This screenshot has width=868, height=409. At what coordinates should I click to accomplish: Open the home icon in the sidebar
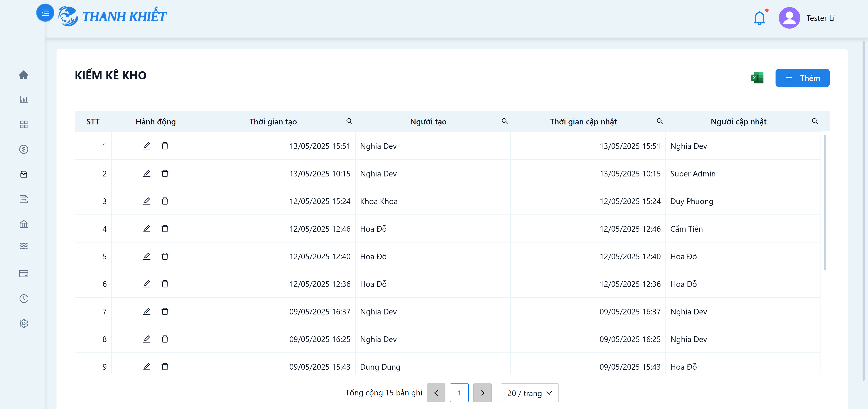tap(24, 74)
